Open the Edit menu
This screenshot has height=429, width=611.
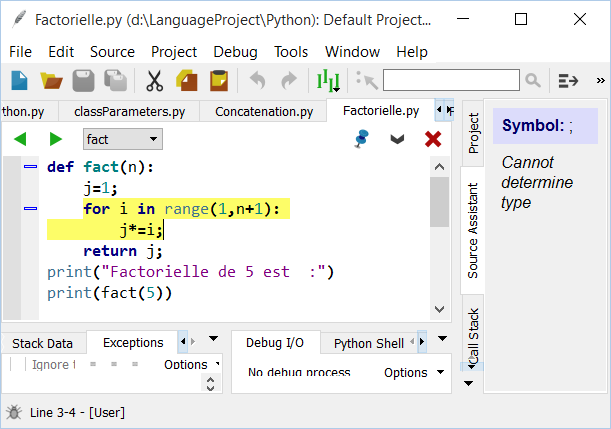pyautogui.click(x=61, y=52)
